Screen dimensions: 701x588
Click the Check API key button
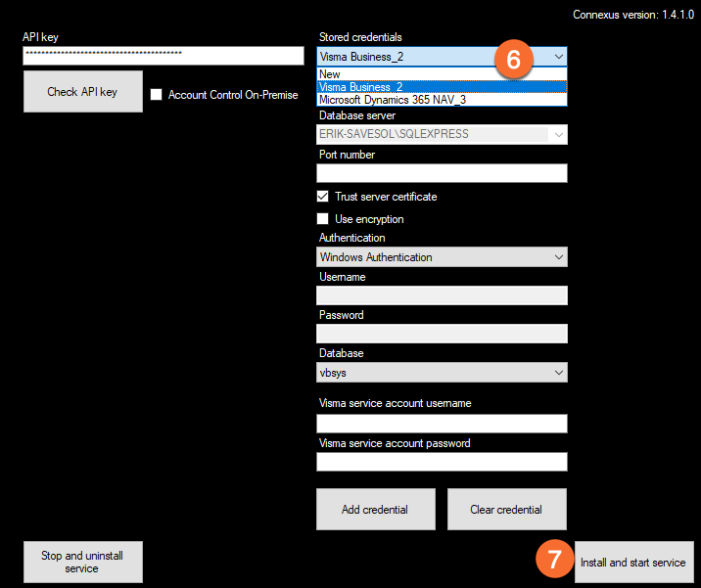coord(82,92)
